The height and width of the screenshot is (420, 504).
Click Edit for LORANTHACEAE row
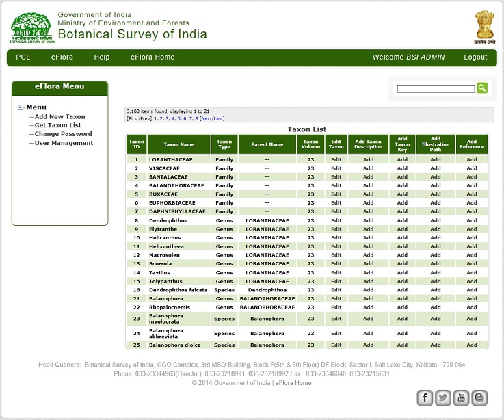pos(336,159)
